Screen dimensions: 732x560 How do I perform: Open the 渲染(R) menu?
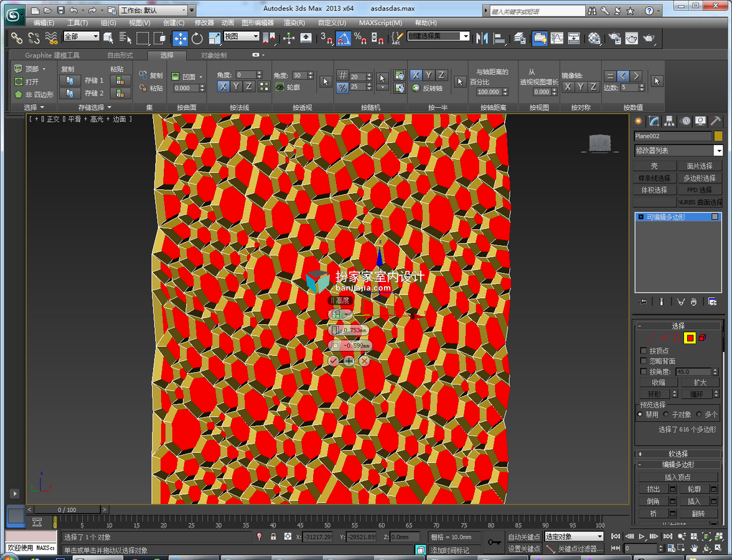[x=294, y=22]
